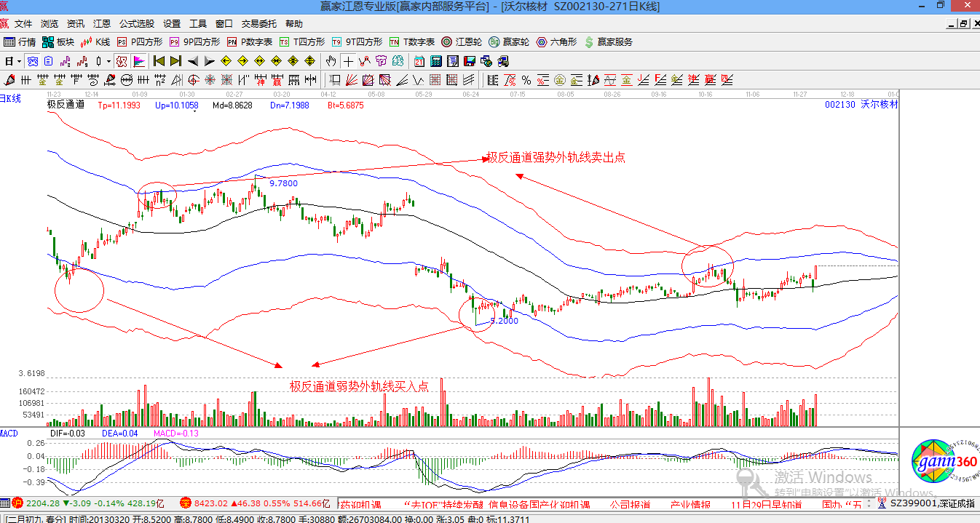980x523 pixels.
Task: Toggle the T数字表 number table view
Action: pyautogui.click(x=412, y=42)
